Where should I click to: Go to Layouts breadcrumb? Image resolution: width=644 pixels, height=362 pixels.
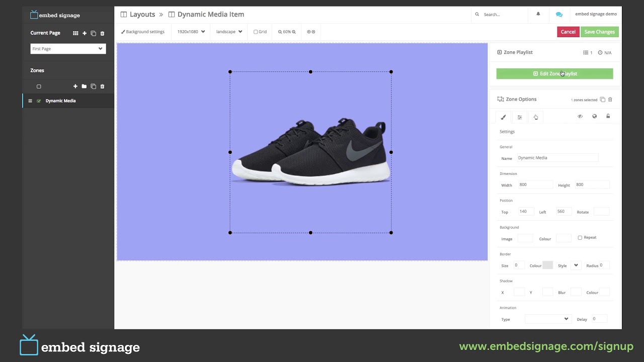coord(142,15)
